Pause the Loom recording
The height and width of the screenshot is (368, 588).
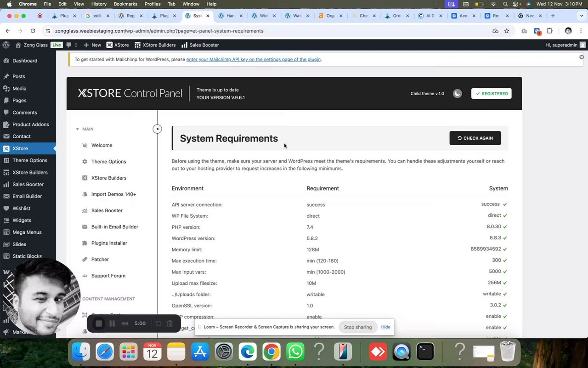point(112,323)
